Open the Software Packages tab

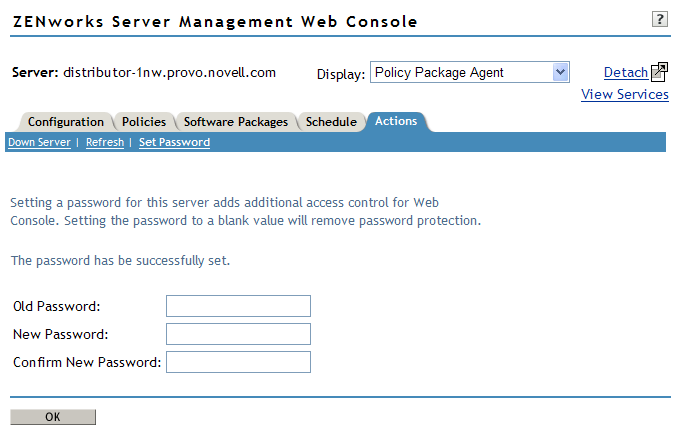pos(236,122)
